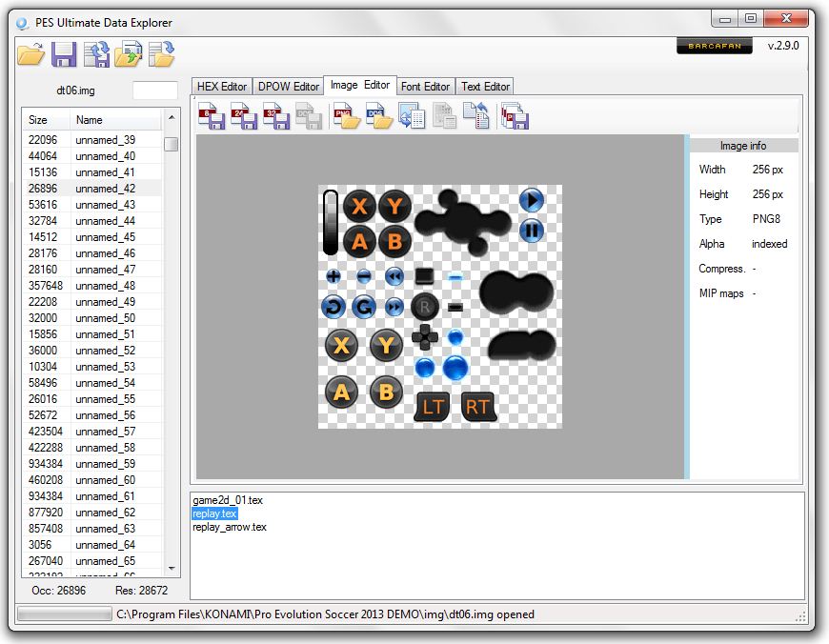Select game2d_01.tex in the texture list
Image resolution: width=829 pixels, height=644 pixels.
coord(228,500)
